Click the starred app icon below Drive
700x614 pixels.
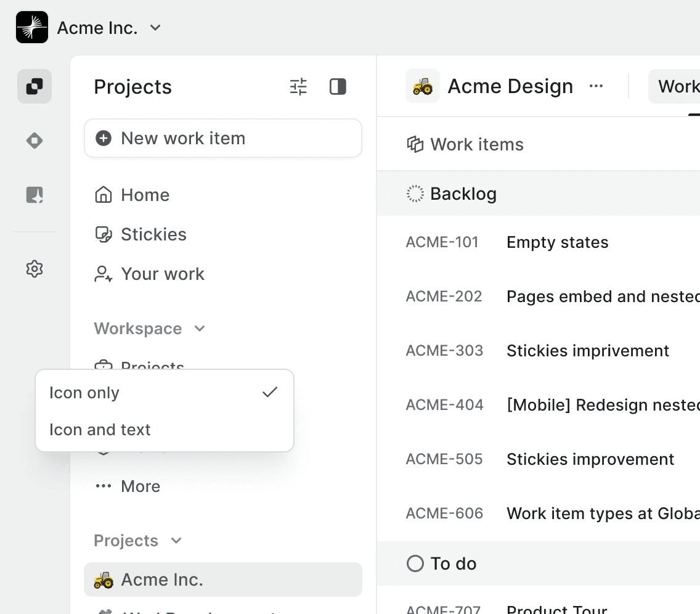coord(34,194)
